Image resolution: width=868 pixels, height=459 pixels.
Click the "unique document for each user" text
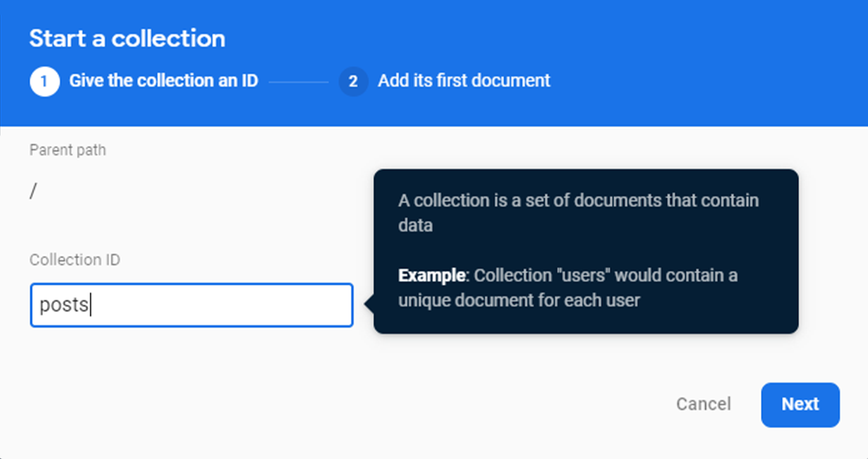point(519,300)
